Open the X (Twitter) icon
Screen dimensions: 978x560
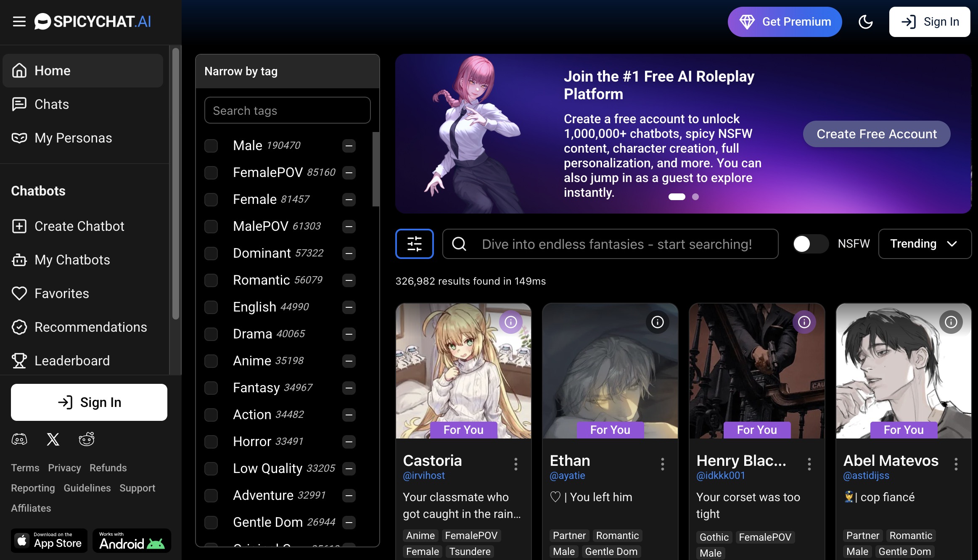pyautogui.click(x=53, y=439)
